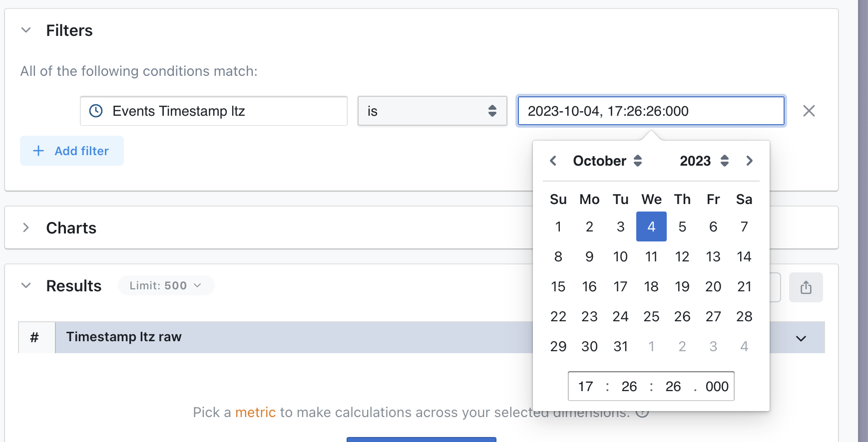The image size is (868, 442).
Task: Select October 15 in the calendar
Action: (x=558, y=286)
